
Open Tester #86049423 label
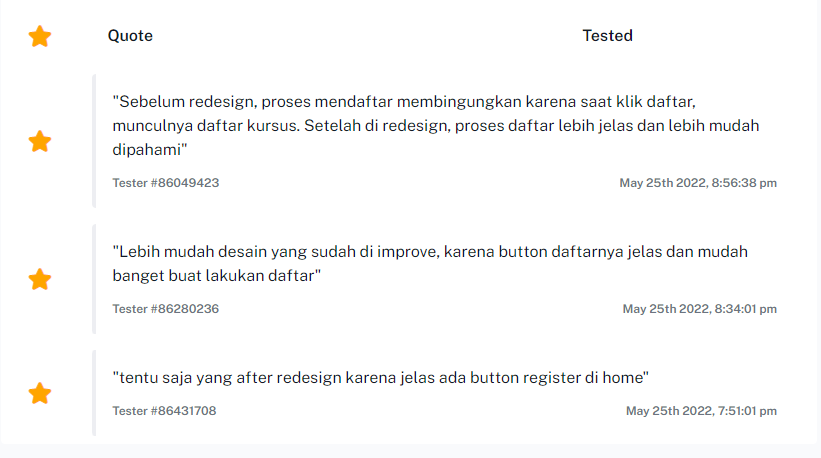click(166, 183)
